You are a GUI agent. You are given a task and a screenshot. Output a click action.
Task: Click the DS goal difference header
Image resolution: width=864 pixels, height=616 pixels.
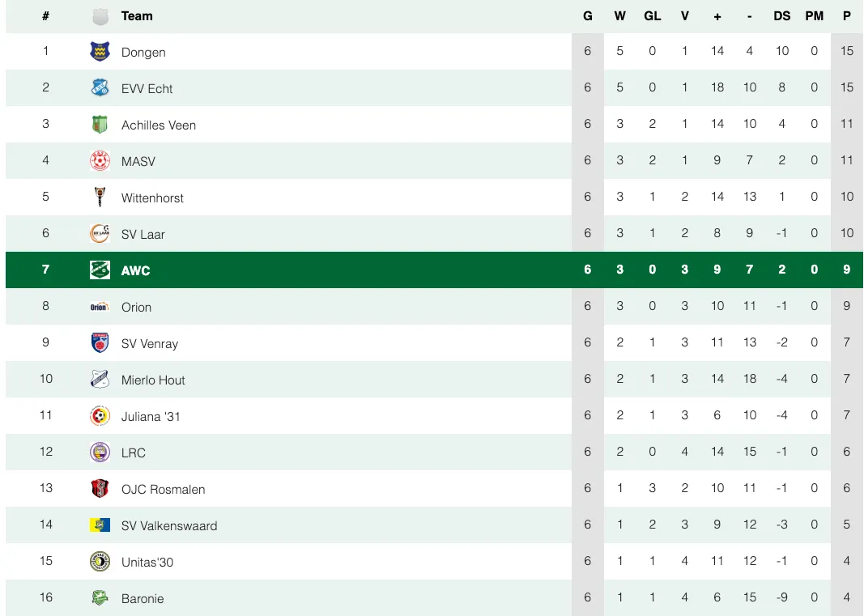point(781,16)
